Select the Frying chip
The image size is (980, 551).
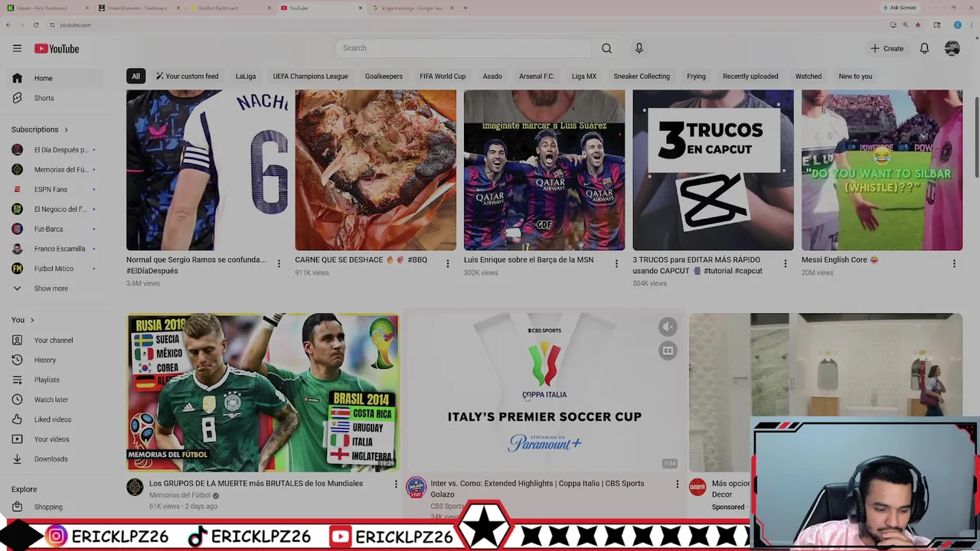click(x=696, y=77)
